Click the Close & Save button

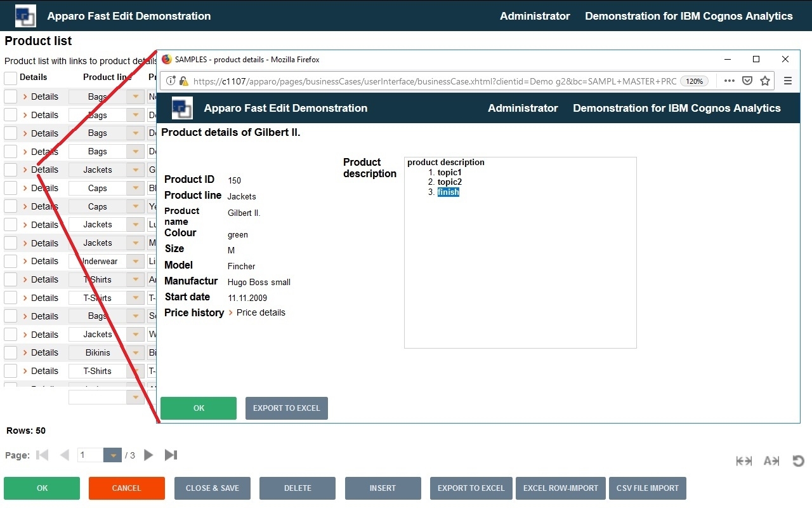coord(213,488)
